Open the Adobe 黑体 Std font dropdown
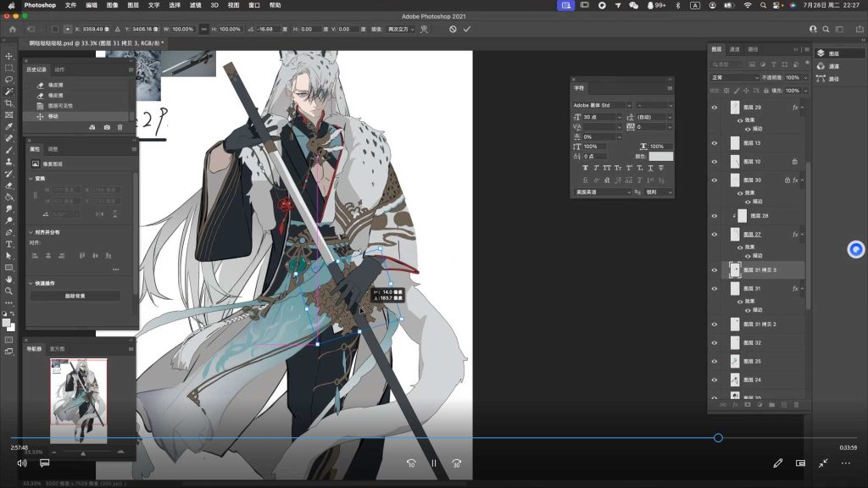Viewport: 868px width, 488px height. (x=602, y=105)
